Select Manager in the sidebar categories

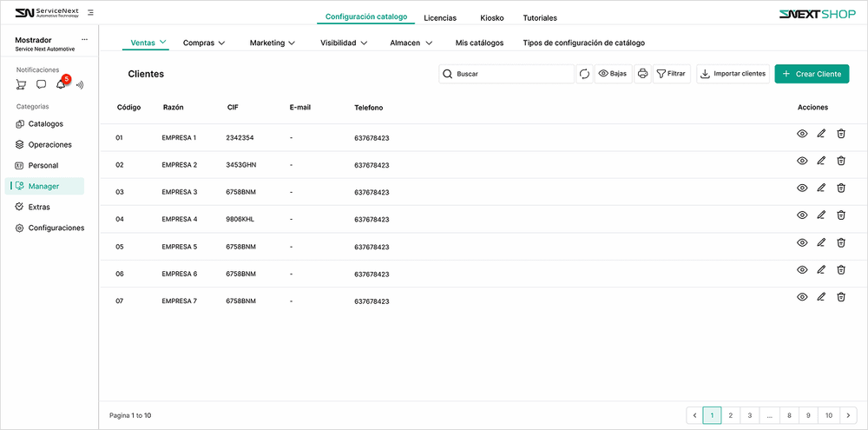tap(44, 186)
